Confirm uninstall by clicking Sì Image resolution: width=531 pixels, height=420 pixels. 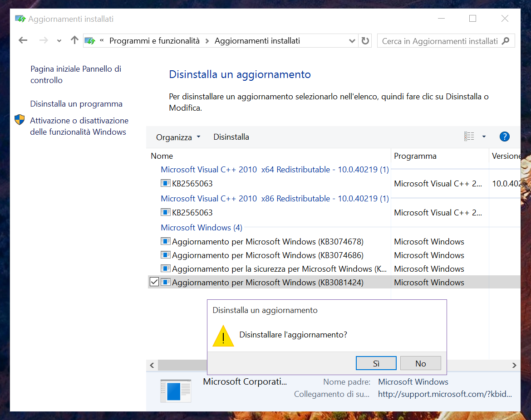(376, 363)
